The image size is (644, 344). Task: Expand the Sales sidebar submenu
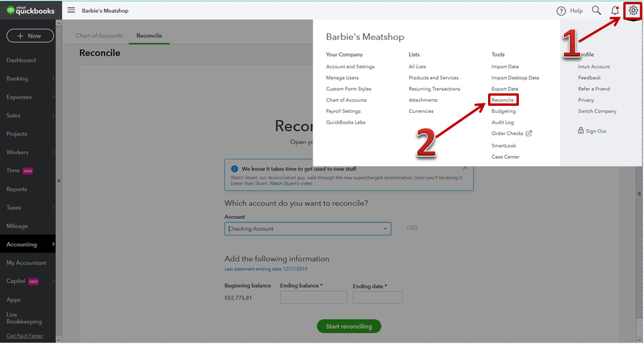(x=54, y=116)
